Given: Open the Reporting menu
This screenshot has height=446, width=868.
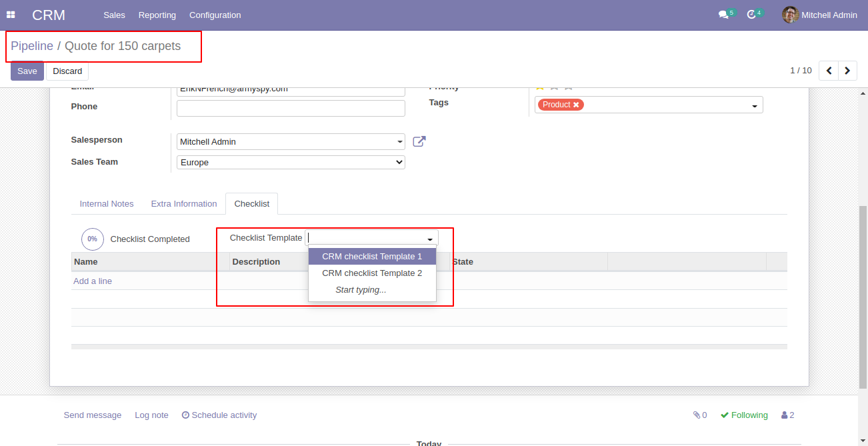Looking at the screenshot, I should click(157, 15).
